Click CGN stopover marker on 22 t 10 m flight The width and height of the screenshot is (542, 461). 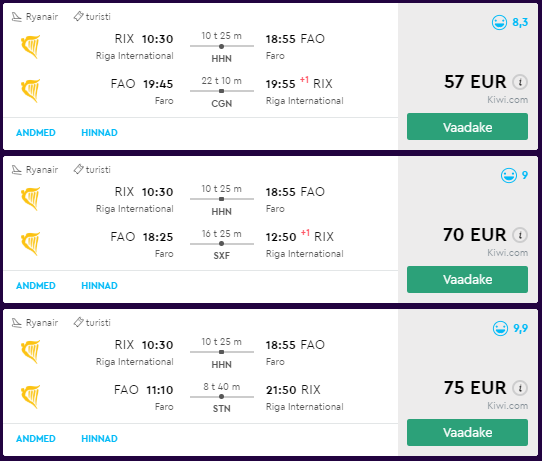pos(222,91)
